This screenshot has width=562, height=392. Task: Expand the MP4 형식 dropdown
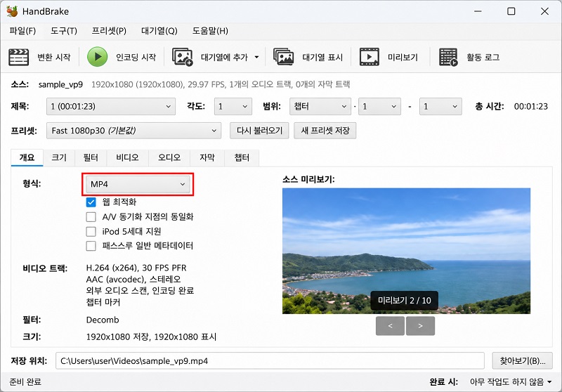[x=138, y=184]
